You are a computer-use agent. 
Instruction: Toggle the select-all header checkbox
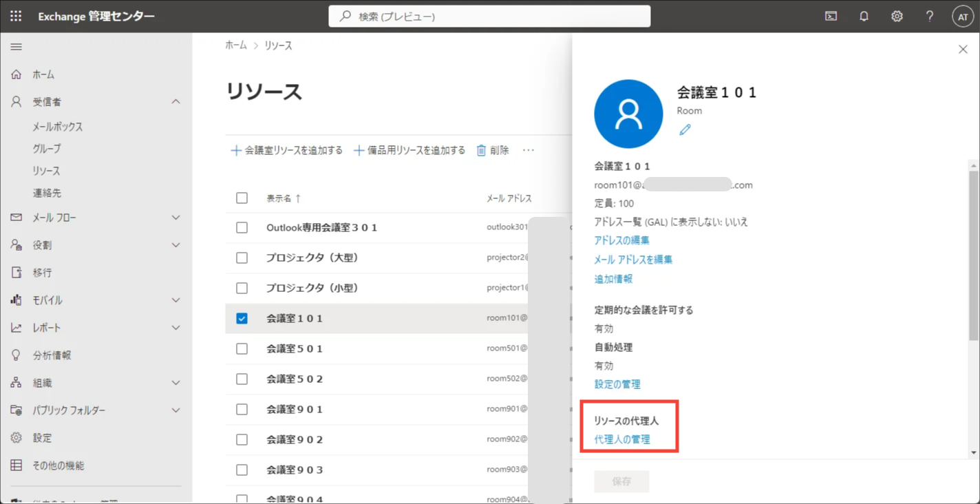(x=242, y=198)
